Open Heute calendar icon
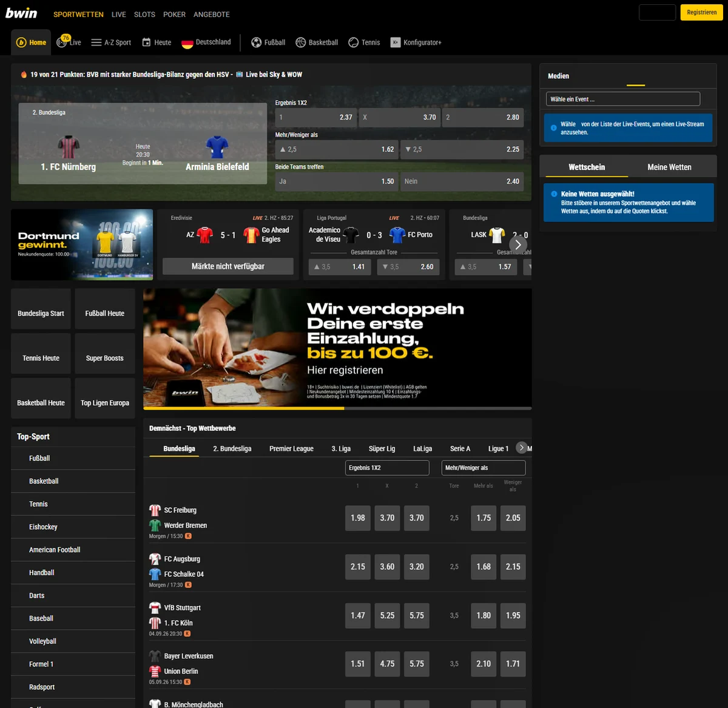The image size is (728, 708). (x=146, y=42)
